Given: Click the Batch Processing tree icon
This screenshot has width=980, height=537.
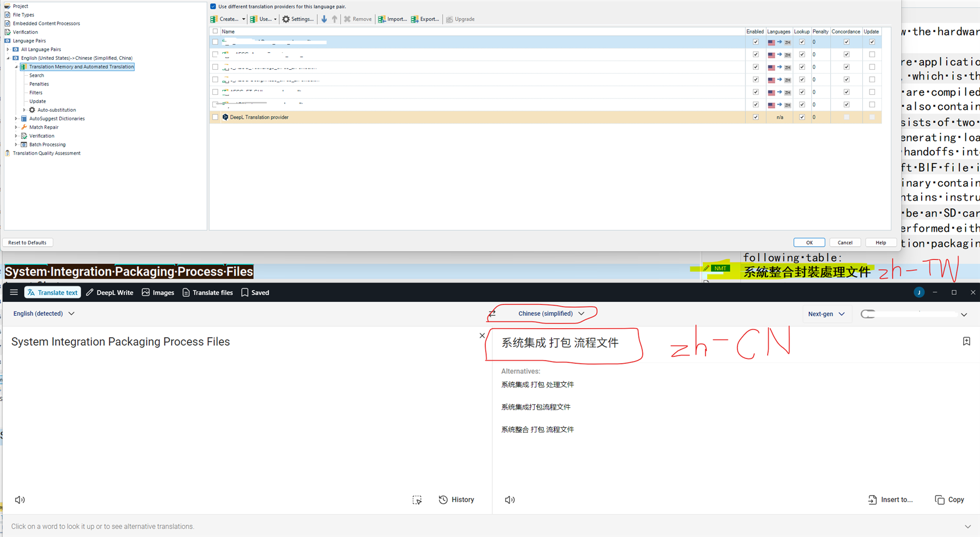Looking at the screenshot, I should 24,144.
